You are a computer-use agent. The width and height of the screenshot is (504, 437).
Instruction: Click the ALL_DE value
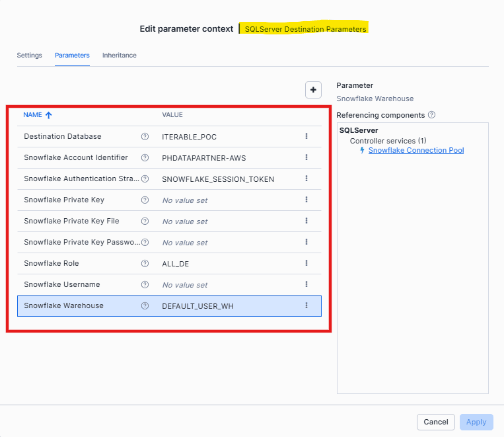[176, 264]
